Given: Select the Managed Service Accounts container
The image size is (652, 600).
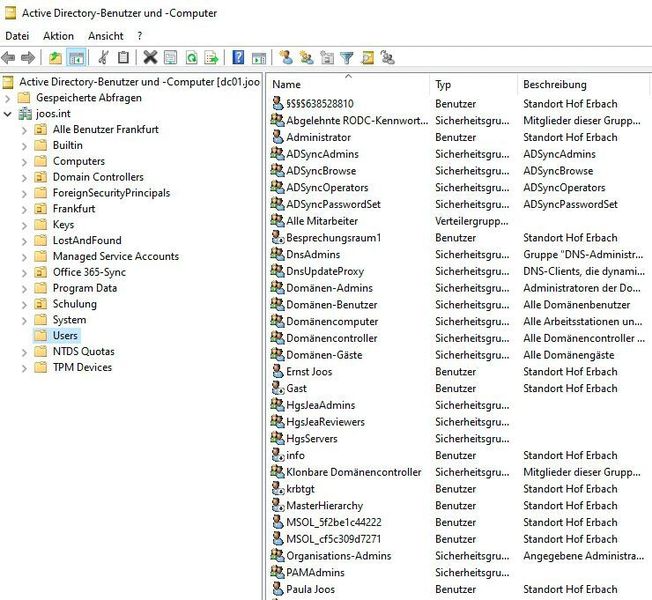Looking at the screenshot, I should (115, 256).
